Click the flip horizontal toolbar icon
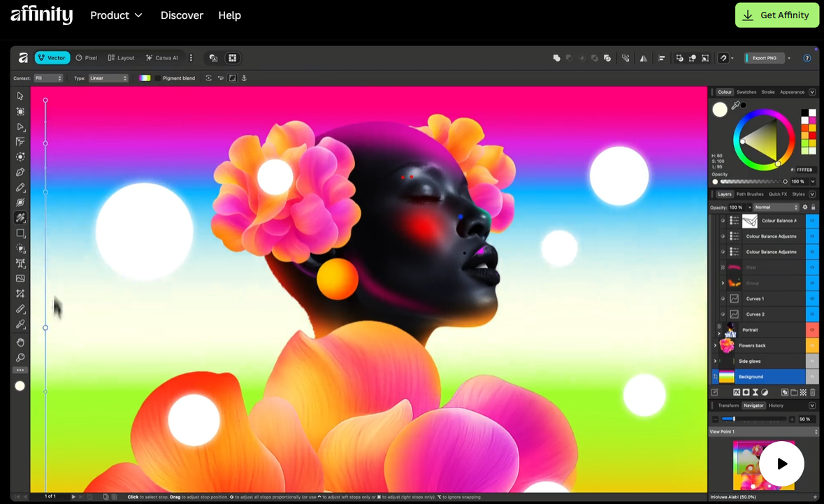The width and height of the screenshot is (824, 504). coord(643,58)
